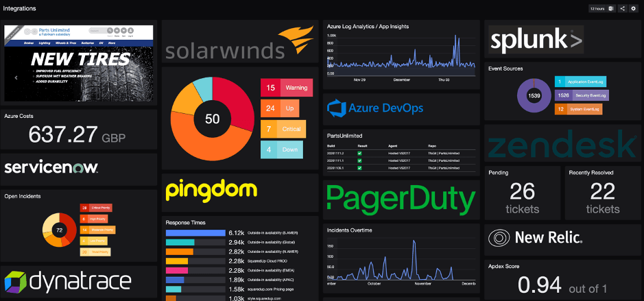Image resolution: width=644 pixels, height=301 pixels.
Task: Click the Parts Unlimited Home icon
Action: 117,30
